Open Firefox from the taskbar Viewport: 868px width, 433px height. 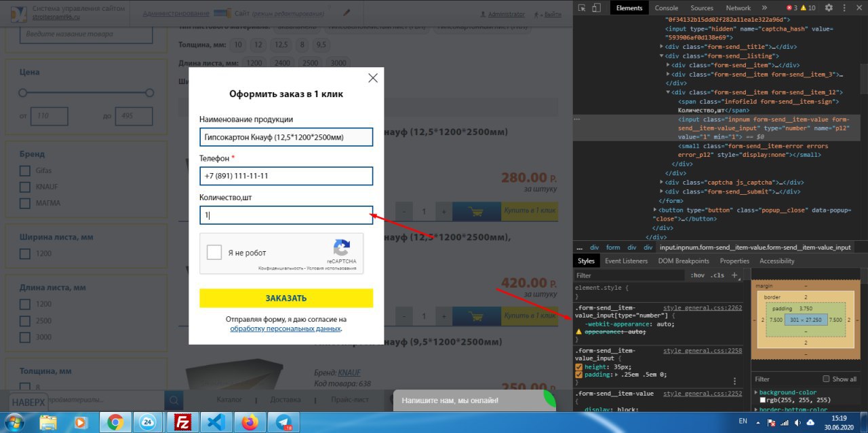[250, 422]
